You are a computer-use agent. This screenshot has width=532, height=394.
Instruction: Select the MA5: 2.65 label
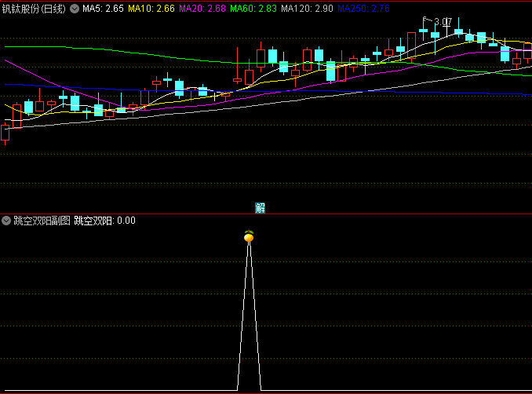tap(103, 9)
